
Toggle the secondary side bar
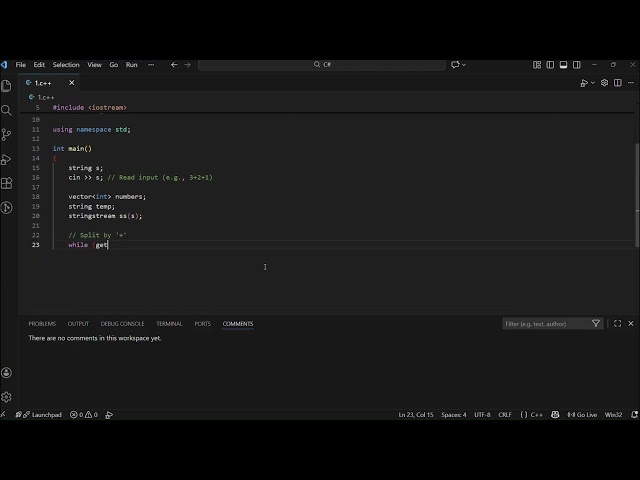577,64
